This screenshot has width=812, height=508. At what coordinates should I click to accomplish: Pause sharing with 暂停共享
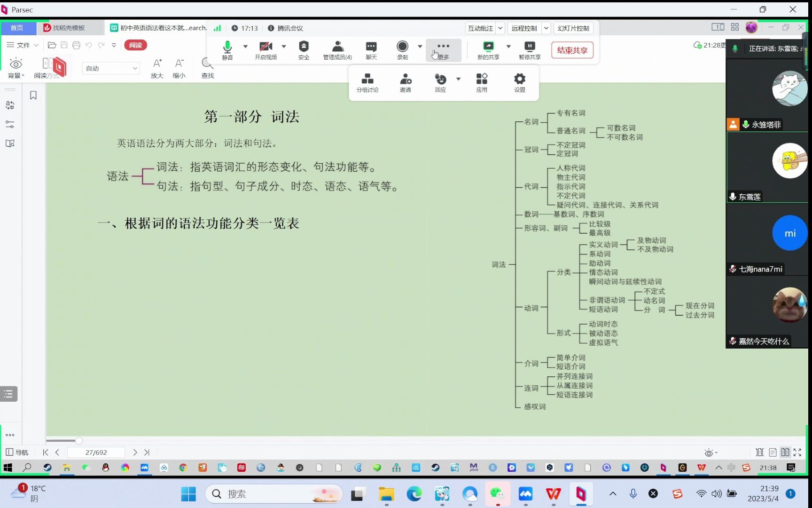point(530,50)
